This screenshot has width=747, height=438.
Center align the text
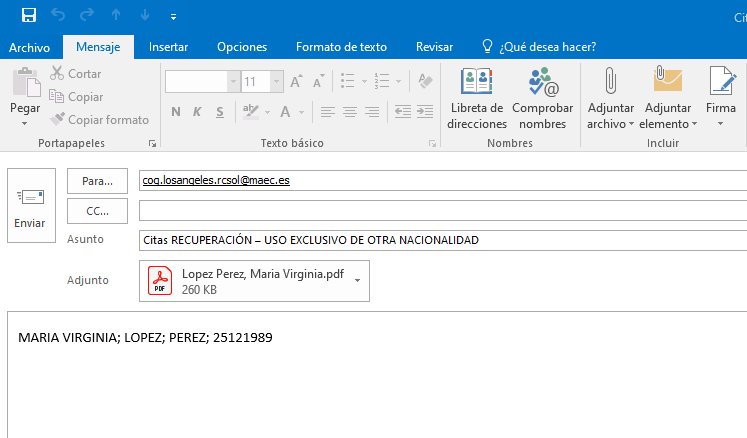point(350,112)
